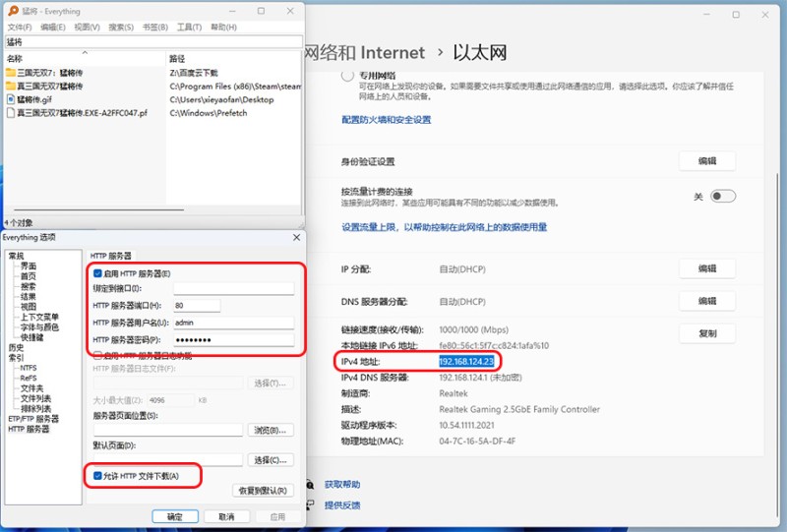The image size is (787, 532).
Task: Open 配置防火墙和安全设置 link
Action: point(386,120)
